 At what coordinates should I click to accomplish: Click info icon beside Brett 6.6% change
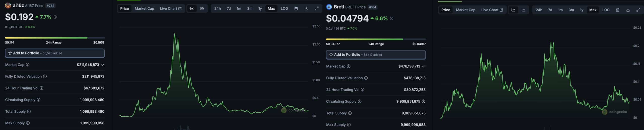(x=391, y=18)
